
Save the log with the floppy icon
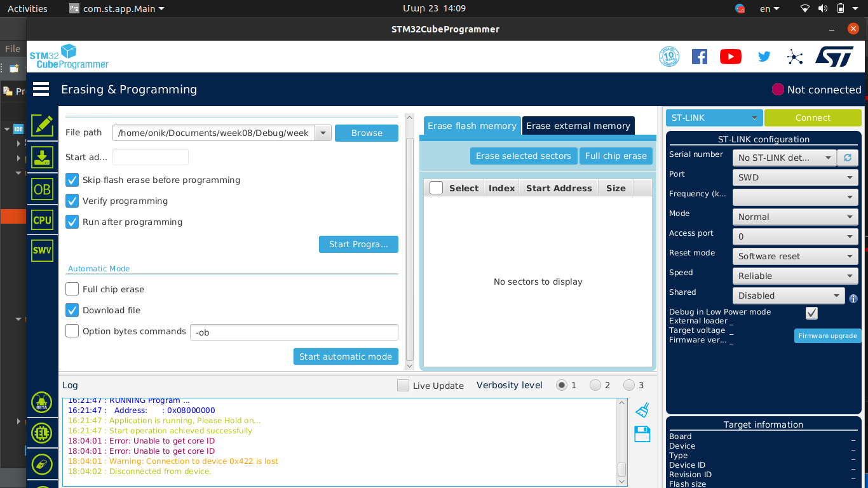pos(642,434)
